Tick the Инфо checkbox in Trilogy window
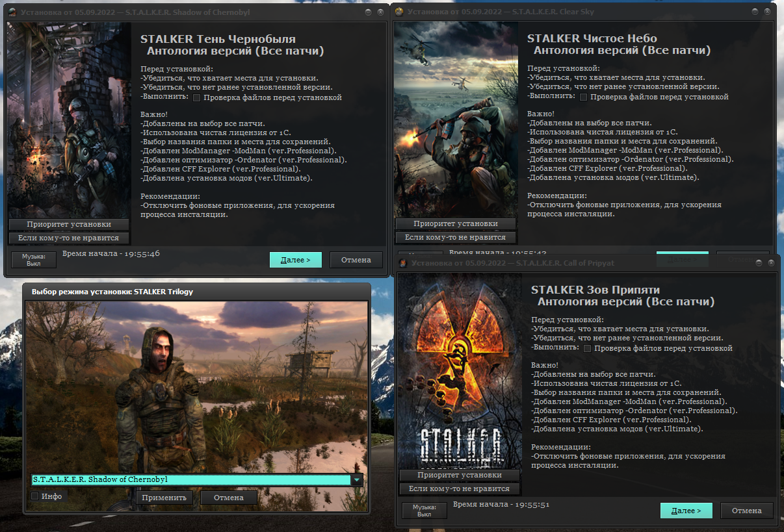This screenshot has width=784, height=532. 35,496
